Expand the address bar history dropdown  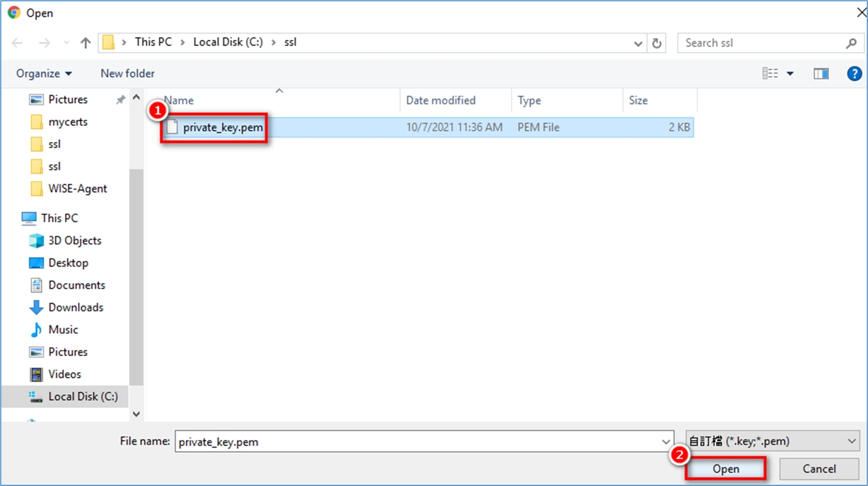[x=638, y=43]
